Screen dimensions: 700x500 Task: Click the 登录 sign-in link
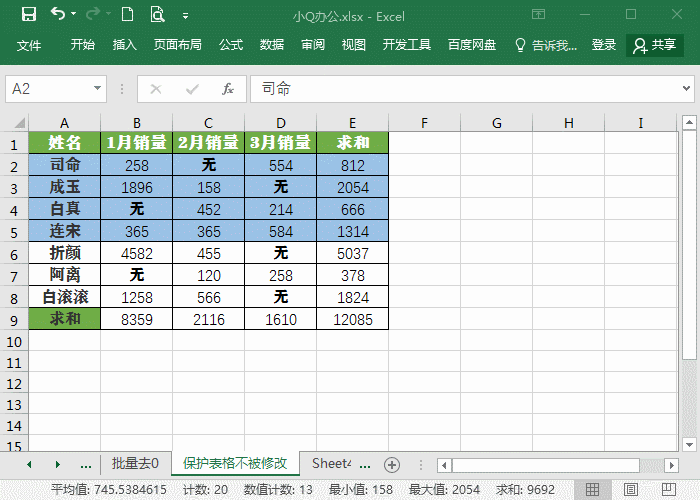tap(604, 45)
